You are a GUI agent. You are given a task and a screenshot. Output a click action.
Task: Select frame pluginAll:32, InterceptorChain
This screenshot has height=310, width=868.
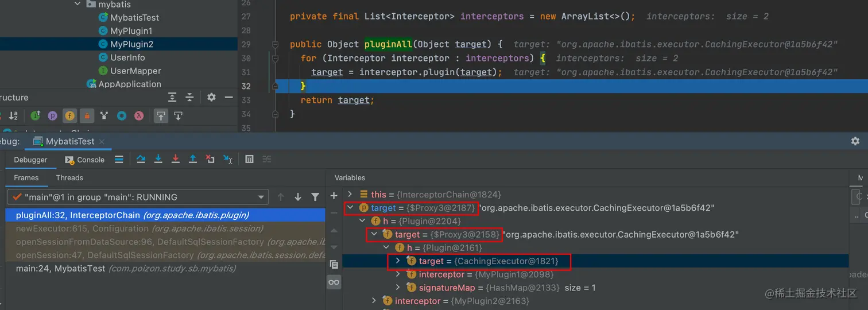pos(165,215)
